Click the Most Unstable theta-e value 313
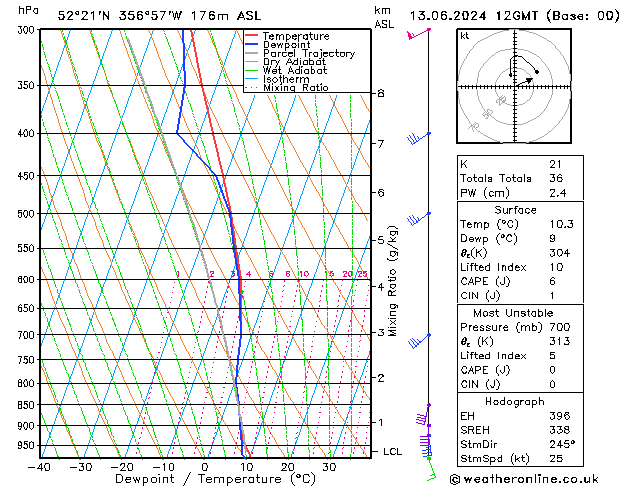 tap(560, 341)
